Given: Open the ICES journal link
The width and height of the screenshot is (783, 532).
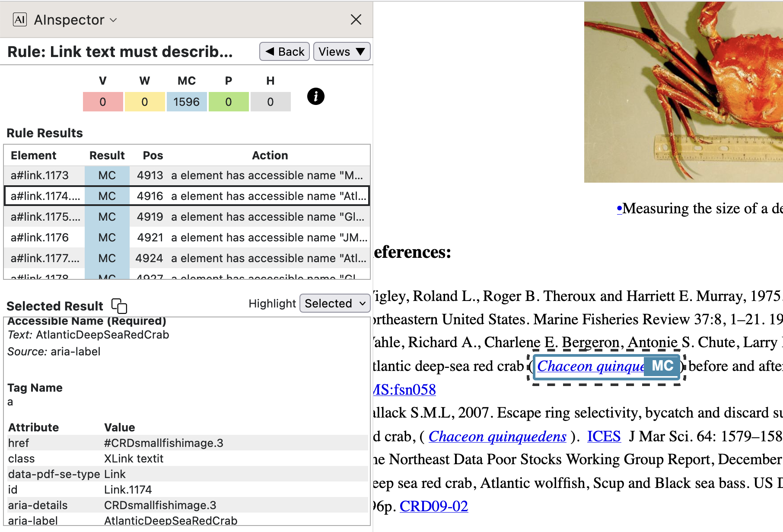Looking at the screenshot, I should [x=604, y=436].
